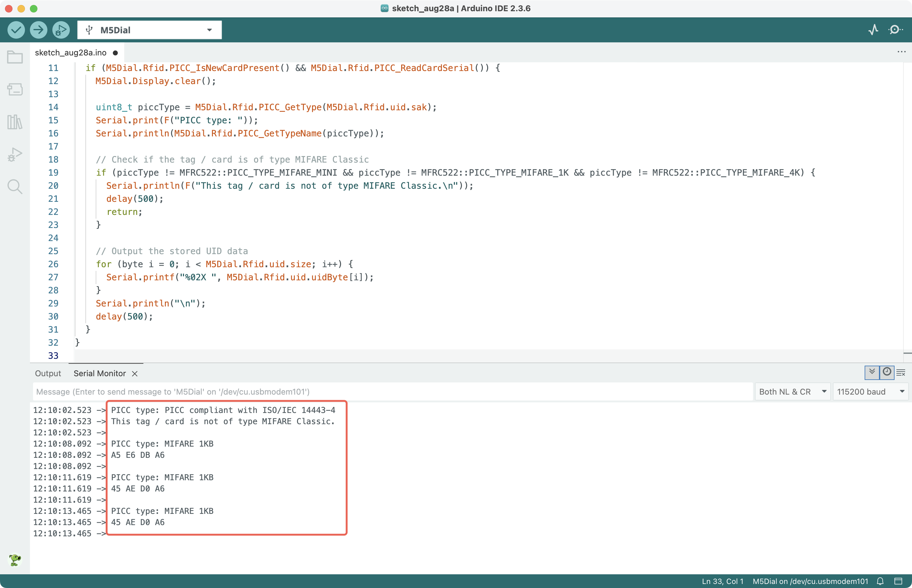Click the 'This tag / card is not' output line
The width and height of the screenshot is (912, 588).
click(223, 421)
